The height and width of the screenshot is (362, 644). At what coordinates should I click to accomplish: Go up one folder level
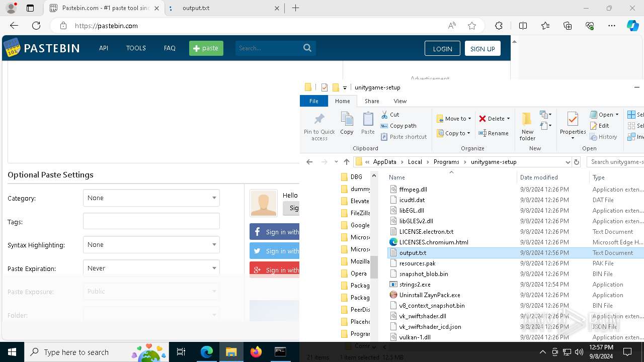click(346, 162)
